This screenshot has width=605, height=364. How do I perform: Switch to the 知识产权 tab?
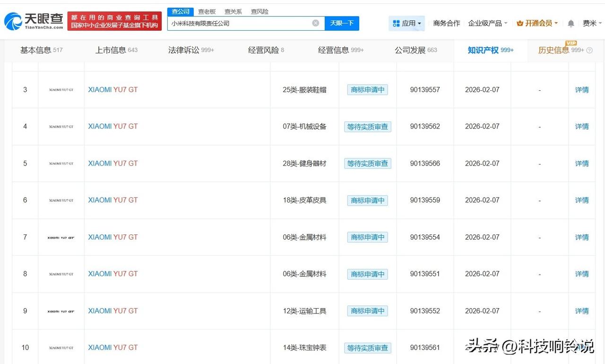click(x=491, y=50)
